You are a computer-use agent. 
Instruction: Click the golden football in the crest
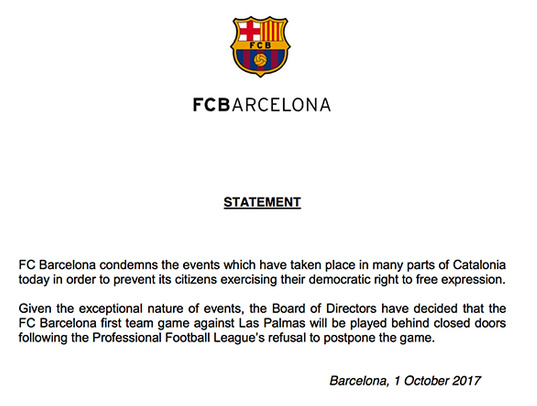point(260,59)
